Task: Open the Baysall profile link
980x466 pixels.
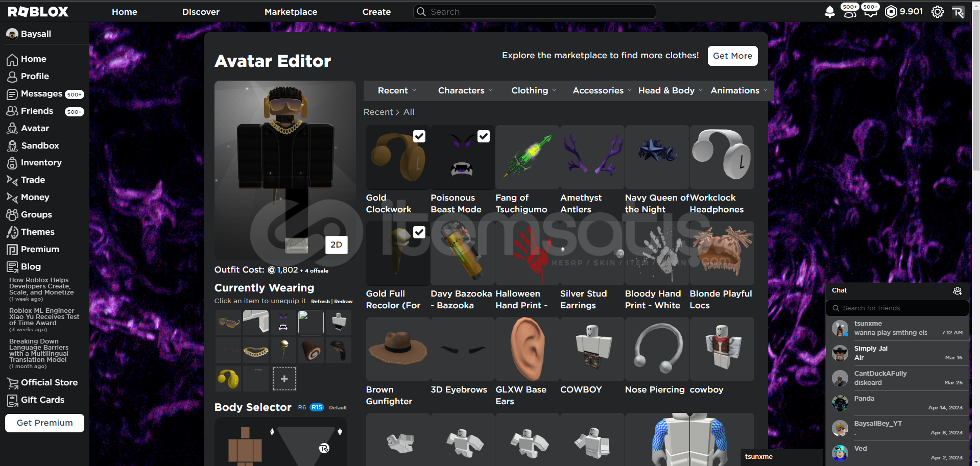Action: click(x=29, y=34)
